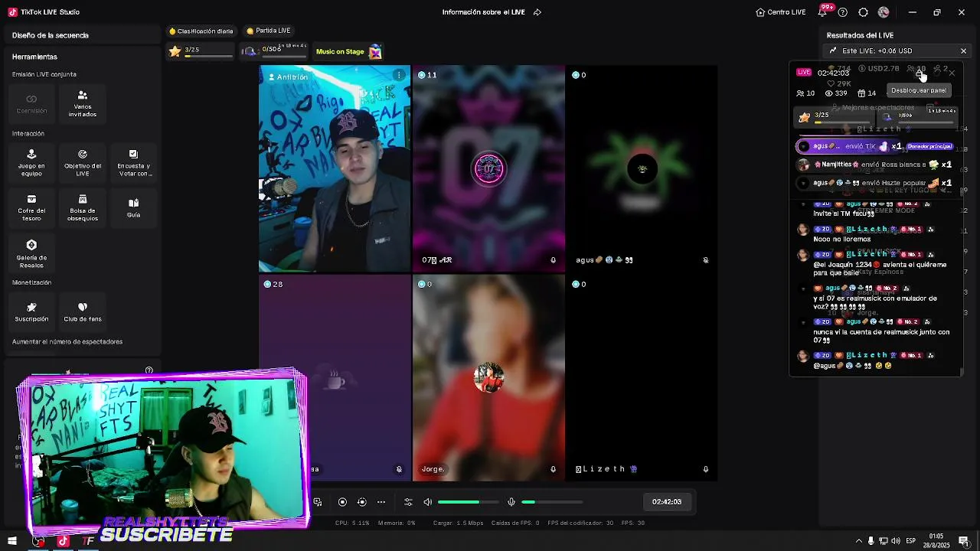The width and height of the screenshot is (980, 551).
Task: Click the Jorge guest video tile
Action: 488,378
